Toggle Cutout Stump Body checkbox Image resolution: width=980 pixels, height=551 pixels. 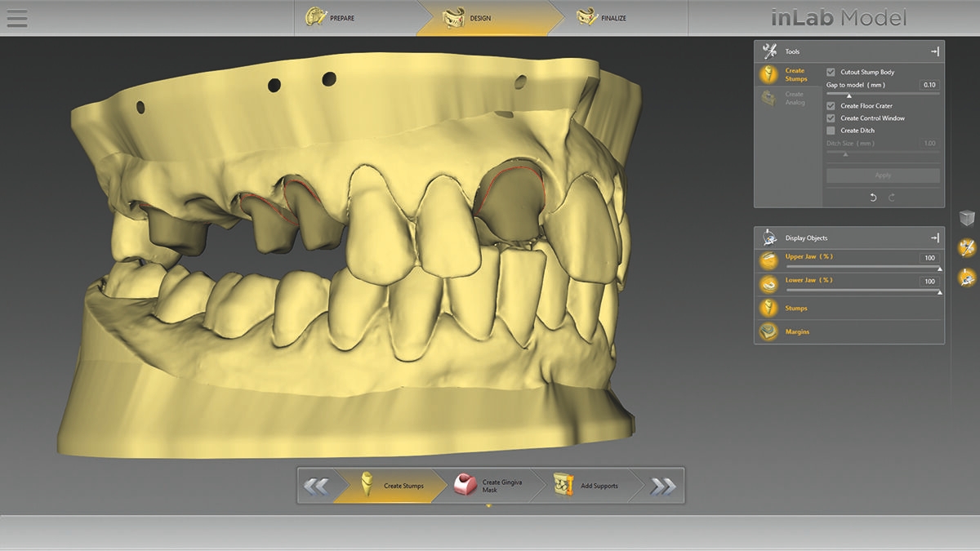(831, 72)
